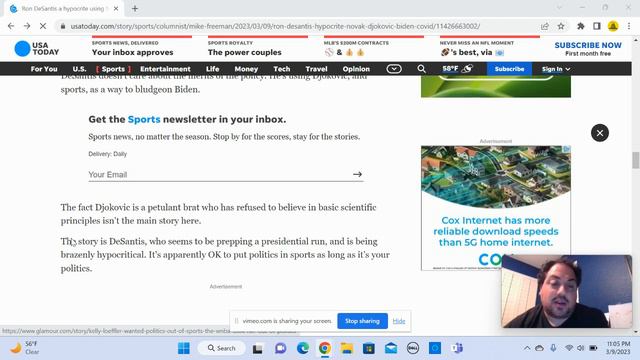
Task: Open the Mail app from the taskbar
Action: click(391, 348)
